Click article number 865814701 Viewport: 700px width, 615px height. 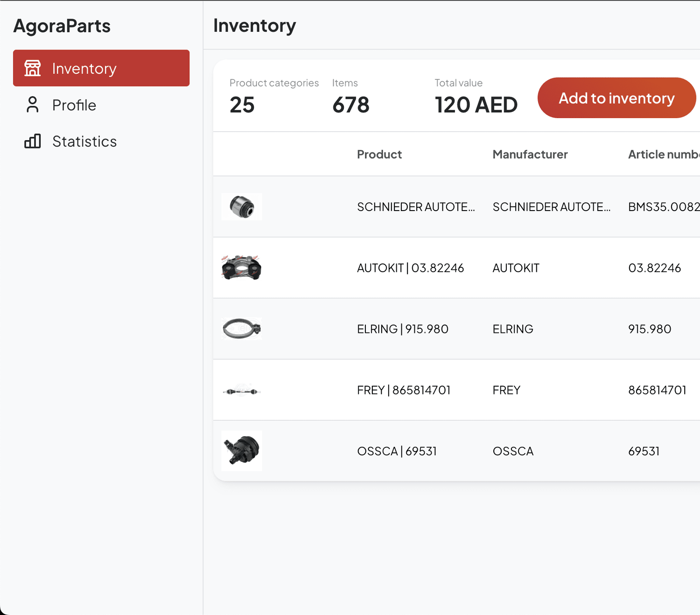coord(658,390)
